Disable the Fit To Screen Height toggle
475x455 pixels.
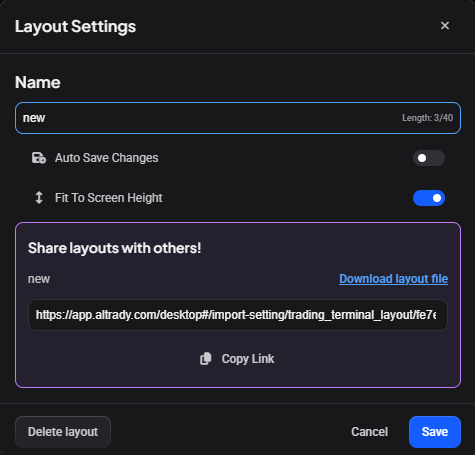[x=429, y=198]
